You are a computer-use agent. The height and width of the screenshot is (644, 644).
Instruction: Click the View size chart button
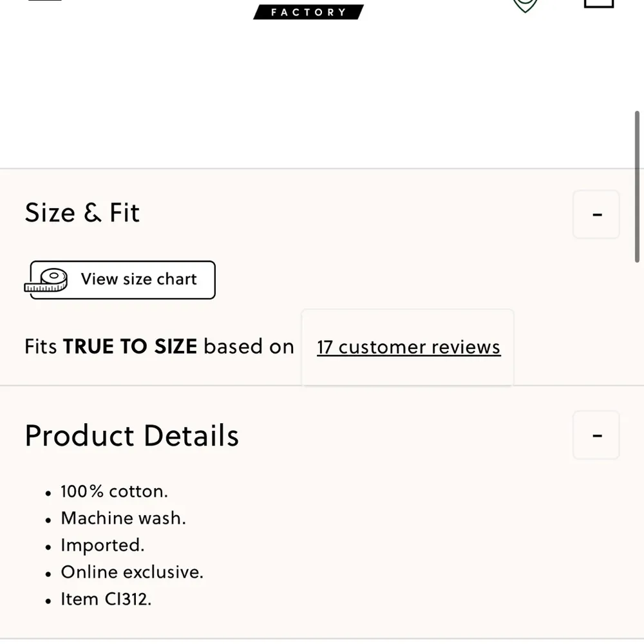click(x=120, y=279)
